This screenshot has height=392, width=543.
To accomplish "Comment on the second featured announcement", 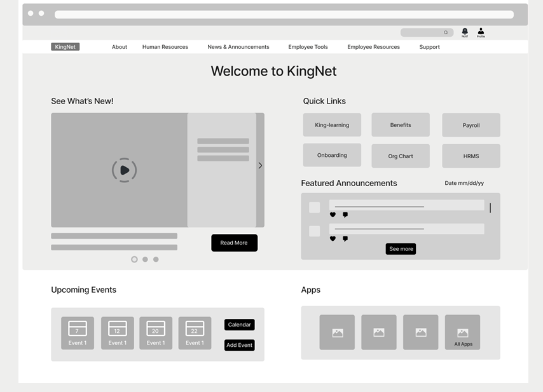I will pyautogui.click(x=345, y=239).
